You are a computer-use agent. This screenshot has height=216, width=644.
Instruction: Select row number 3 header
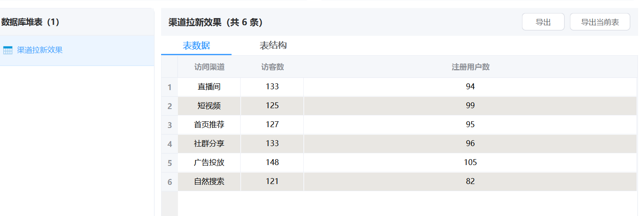pos(170,125)
